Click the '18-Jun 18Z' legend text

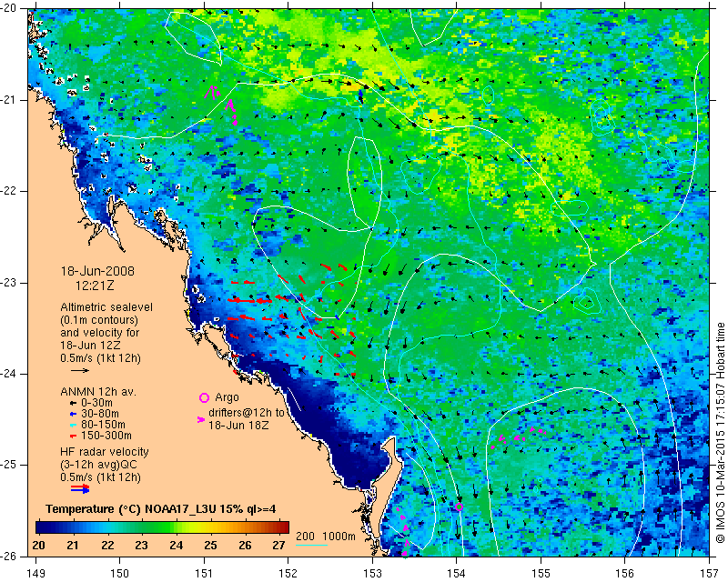pos(238,425)
